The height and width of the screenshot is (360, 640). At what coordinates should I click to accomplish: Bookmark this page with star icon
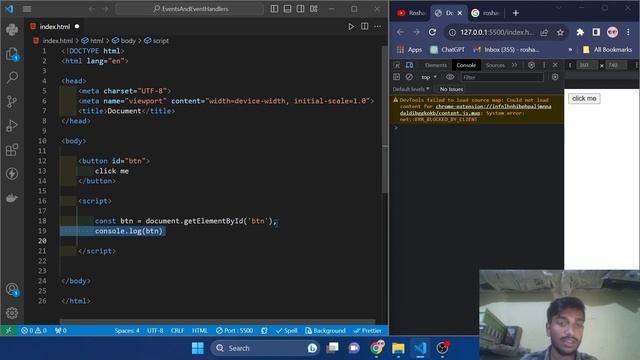pyautogui.click(x=560, y=32)
